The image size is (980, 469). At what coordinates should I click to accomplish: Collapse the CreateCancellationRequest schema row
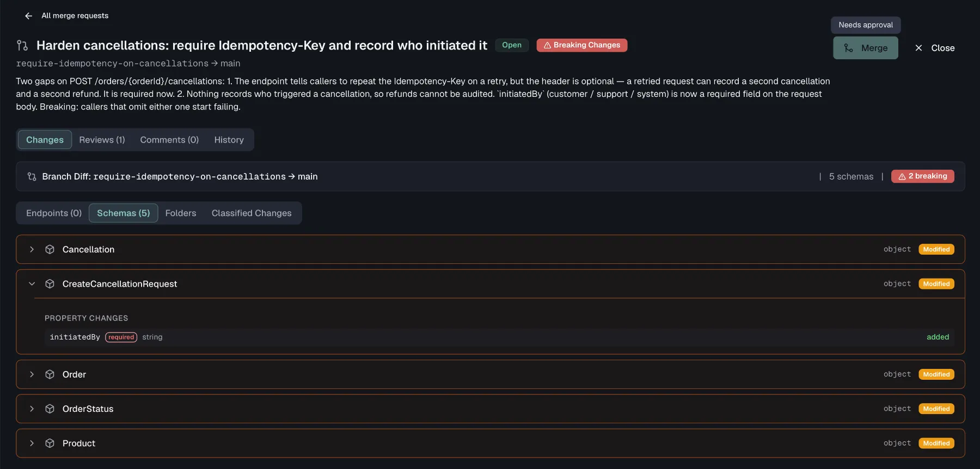(32, 284)
